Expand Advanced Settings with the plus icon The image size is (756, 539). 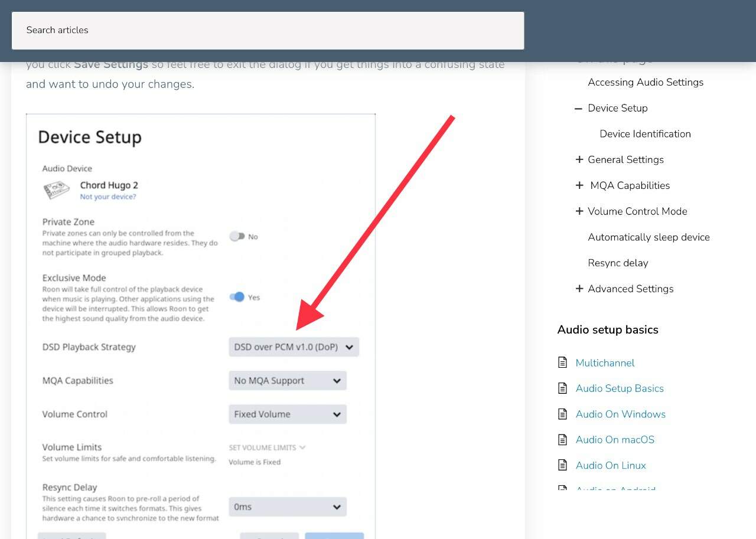click(x=579, y=289)
